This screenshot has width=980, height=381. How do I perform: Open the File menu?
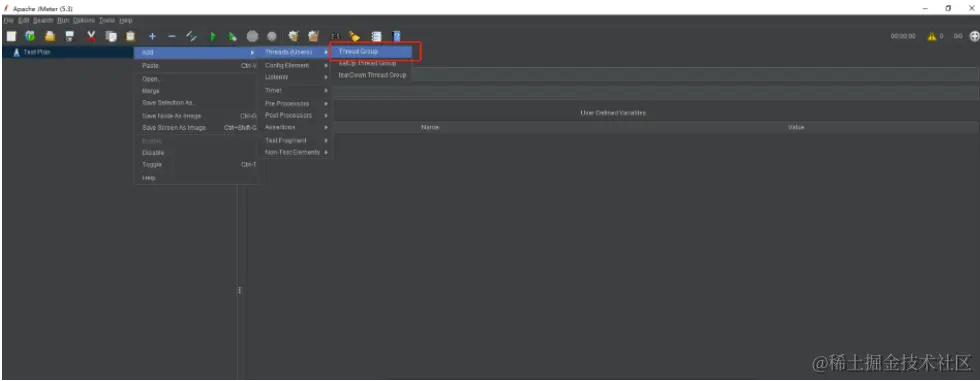click(x=8, y=21)
